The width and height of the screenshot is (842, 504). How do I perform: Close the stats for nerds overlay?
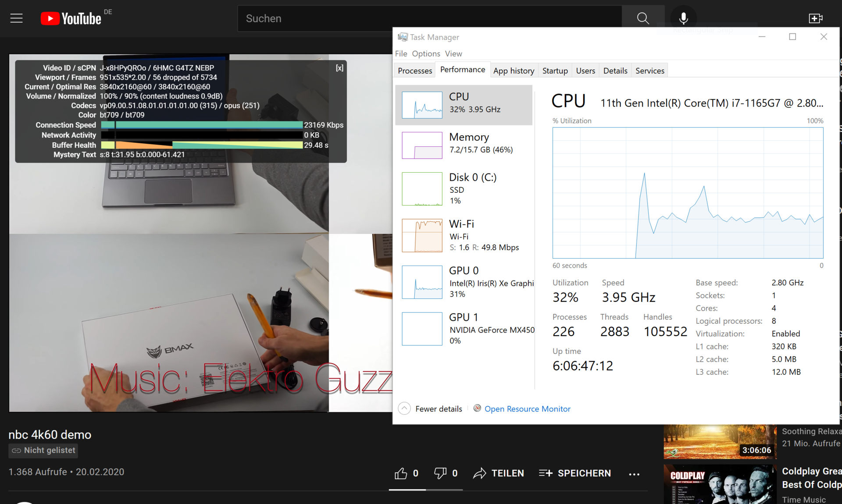[339, 68]
